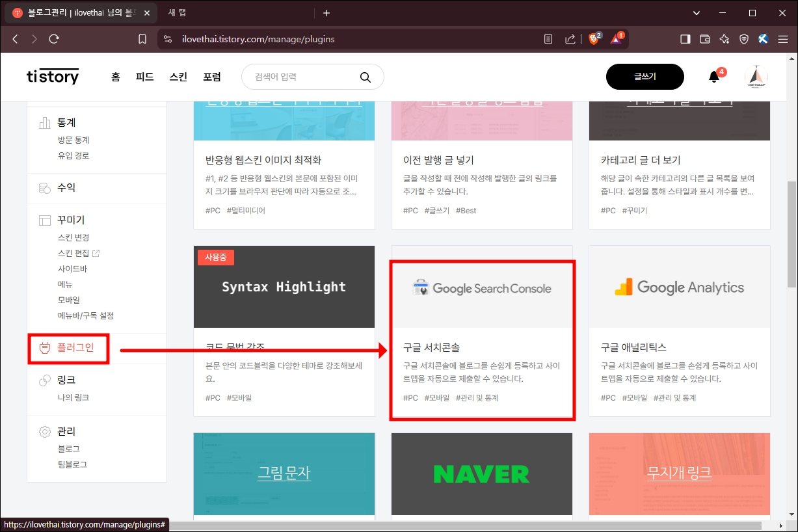Open notifications bell with badge 4
This screenshot has width=798, height=532.
714,77
